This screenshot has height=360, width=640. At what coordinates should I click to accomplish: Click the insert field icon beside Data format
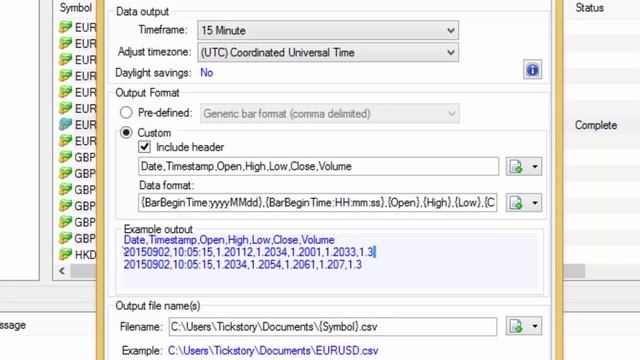click(516, 203)
